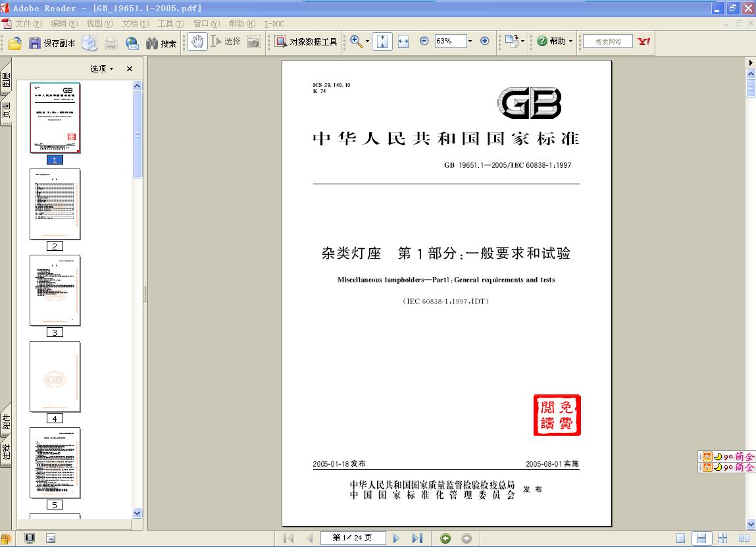Screen dimensions: 756x547
Task: Click the full screen monitor icon
Action: click(30, 538)
